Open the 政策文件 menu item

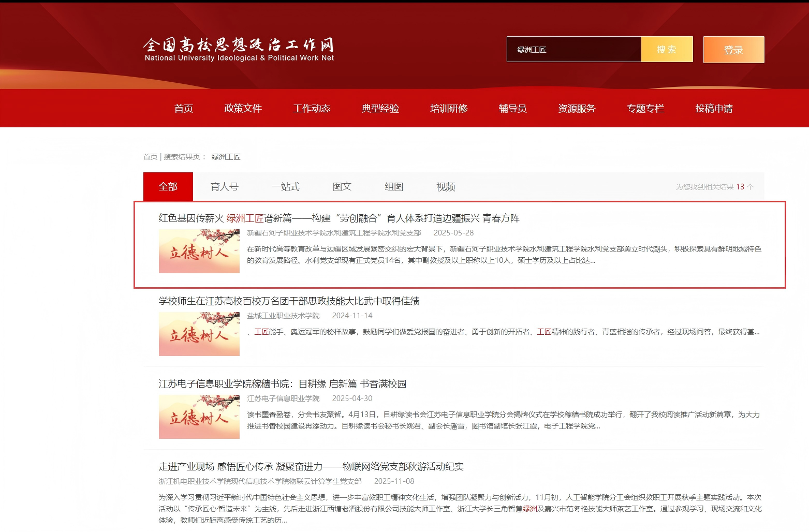(x=243, y=109)
